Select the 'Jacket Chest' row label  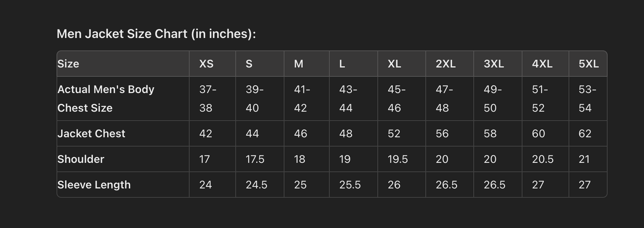pyautogui.click(x=91, y=133)
